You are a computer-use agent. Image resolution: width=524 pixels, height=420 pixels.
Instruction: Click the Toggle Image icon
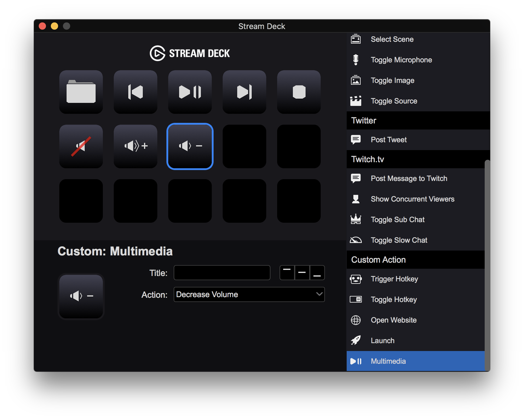click(x=356, y=80)
